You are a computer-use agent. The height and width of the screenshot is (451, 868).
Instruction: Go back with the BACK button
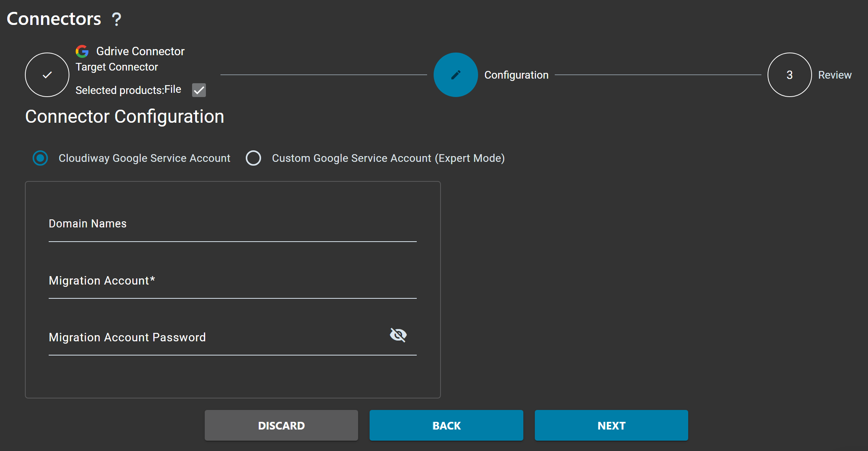446,425
